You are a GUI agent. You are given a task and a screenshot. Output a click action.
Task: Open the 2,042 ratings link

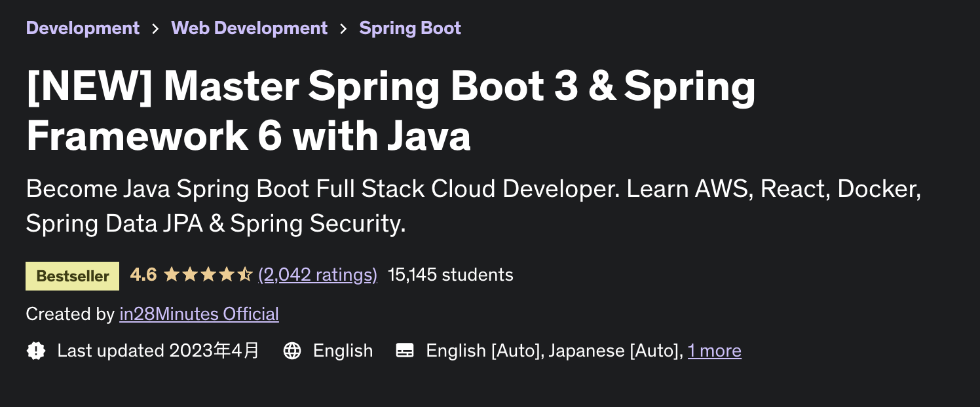(318, 275)
